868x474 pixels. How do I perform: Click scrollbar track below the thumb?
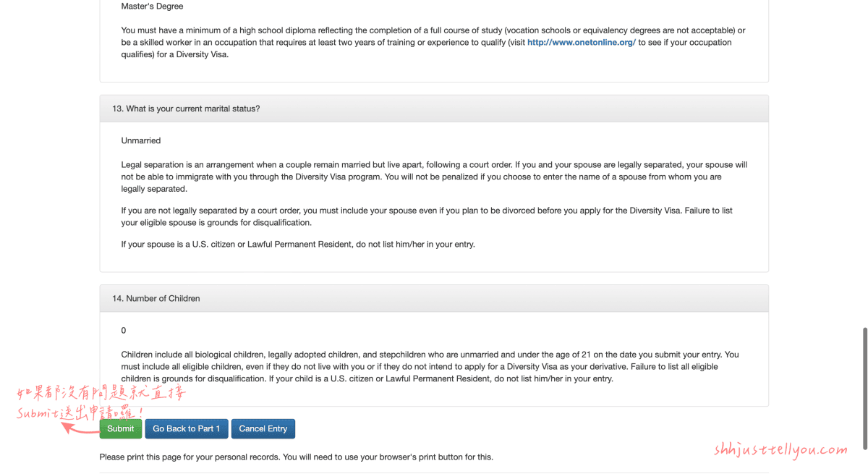click(x=864, y=462)
